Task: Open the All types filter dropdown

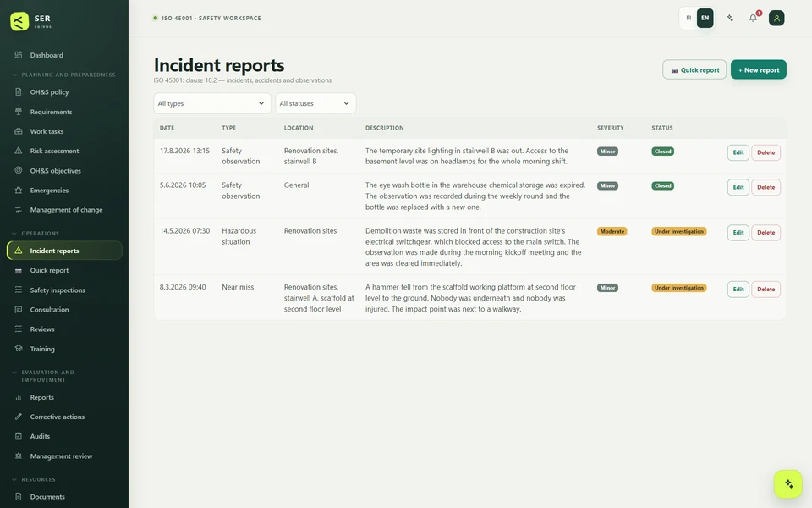Action: pyautogui.click(x=211, y=103)
